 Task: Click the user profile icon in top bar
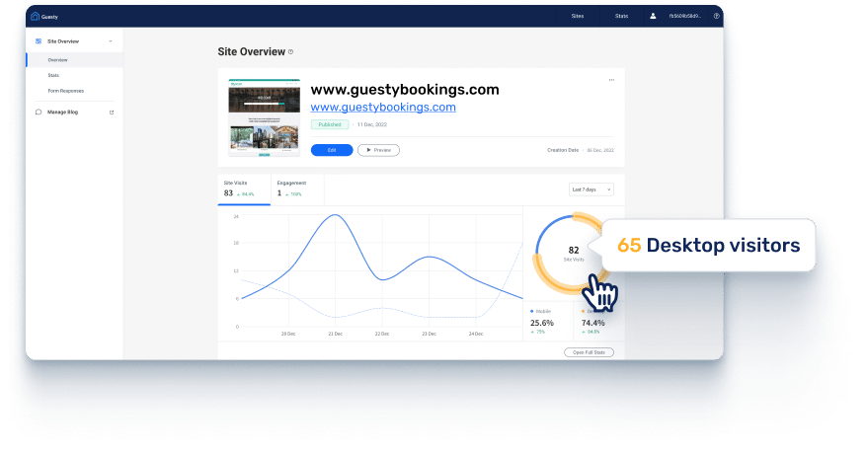pos(653,16)
